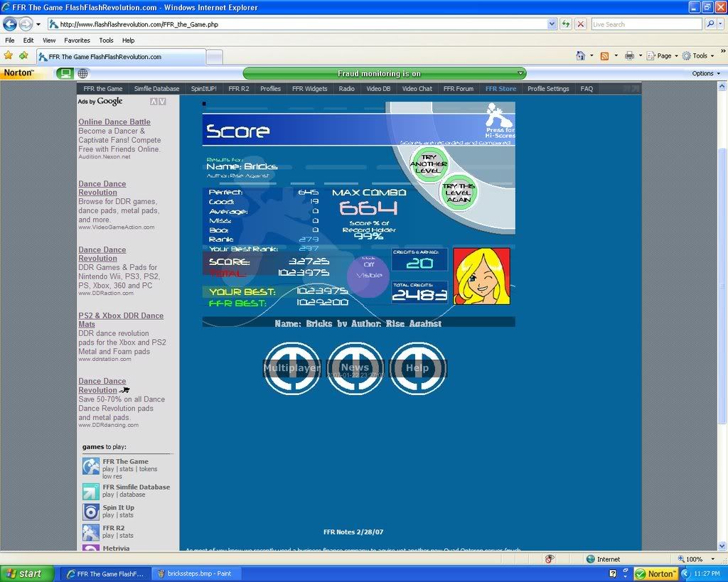The image size is (728, 582).
Task: Open the Add to Favorites star icon
Action: coord(23,55)
